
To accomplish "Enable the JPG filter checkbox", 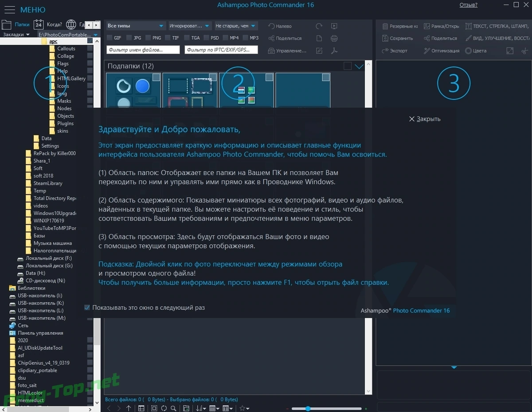I will [x=129, y=38].
